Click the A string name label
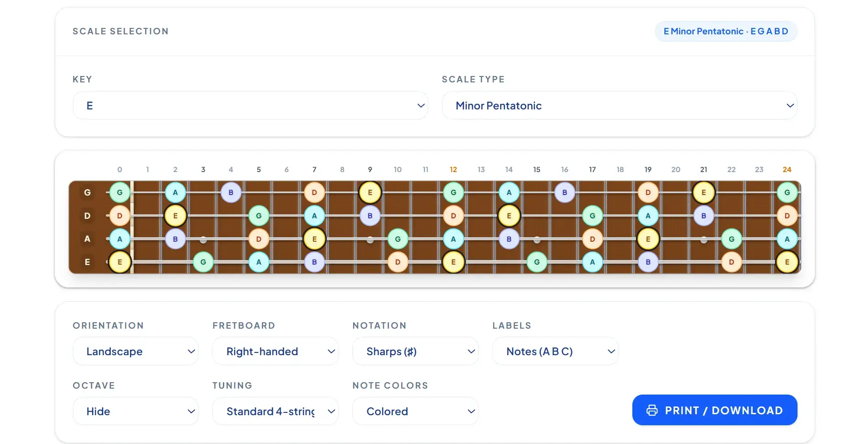The width and height of the screenshot is (868, 444). 87,239
